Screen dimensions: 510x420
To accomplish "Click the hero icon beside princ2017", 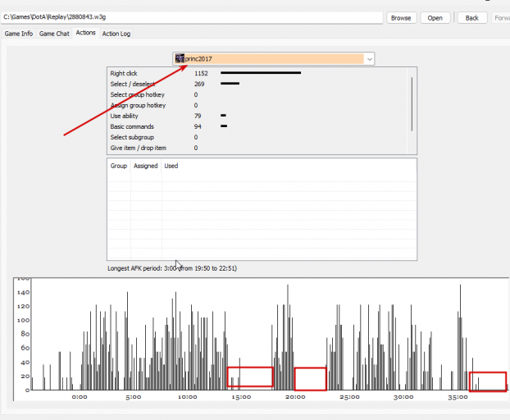I will tap(180, 58).
